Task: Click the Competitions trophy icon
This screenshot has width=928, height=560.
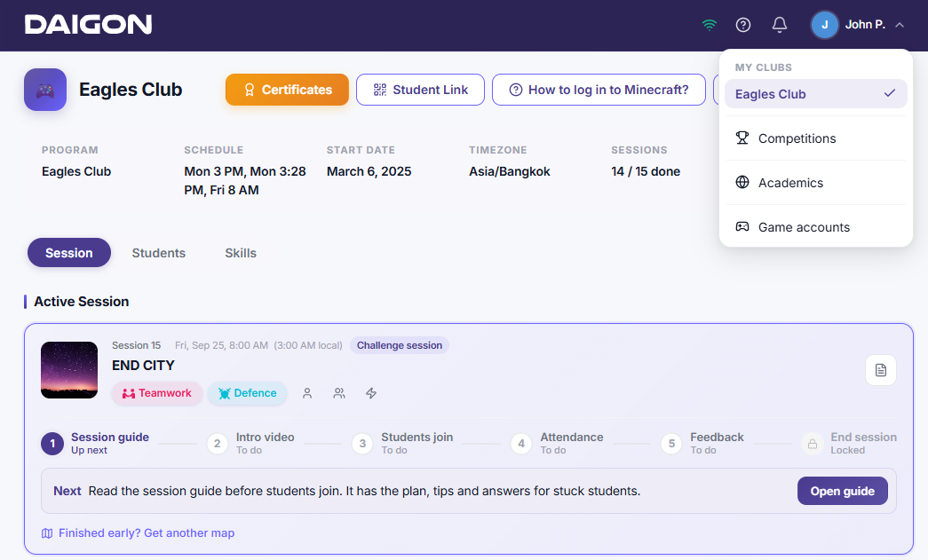Action: click(x=742, y=138)
